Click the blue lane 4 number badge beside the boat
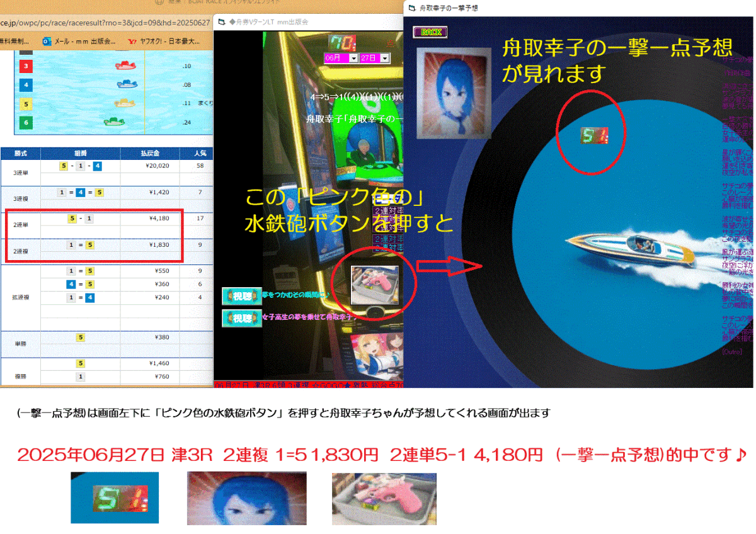The height and width of the screenshot is (534, 756). coord(25,84)
